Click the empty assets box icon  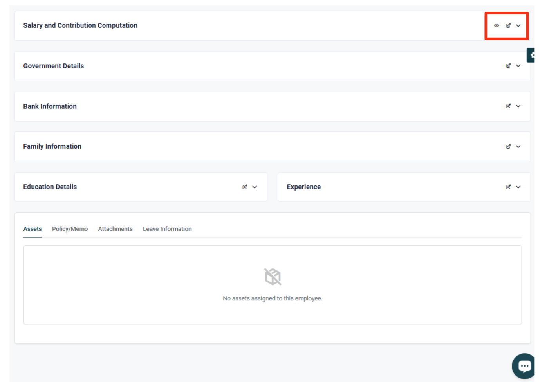pos(273,277)
